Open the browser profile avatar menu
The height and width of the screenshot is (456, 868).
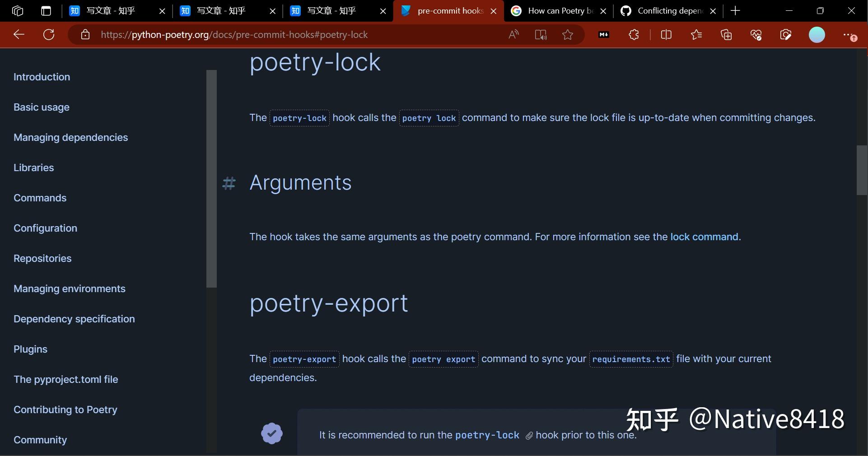coord(817,34)
